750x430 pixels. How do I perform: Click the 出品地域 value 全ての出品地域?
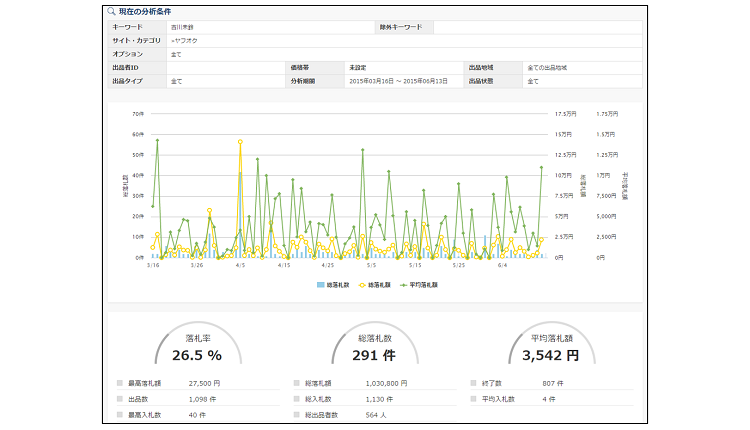tap(554, 67)
